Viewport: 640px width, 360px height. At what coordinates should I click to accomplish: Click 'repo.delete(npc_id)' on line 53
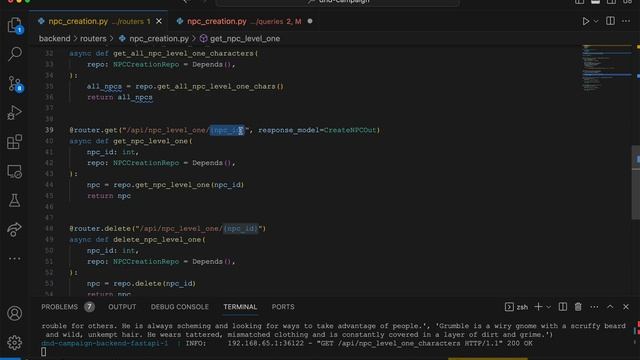coord(155,284)
